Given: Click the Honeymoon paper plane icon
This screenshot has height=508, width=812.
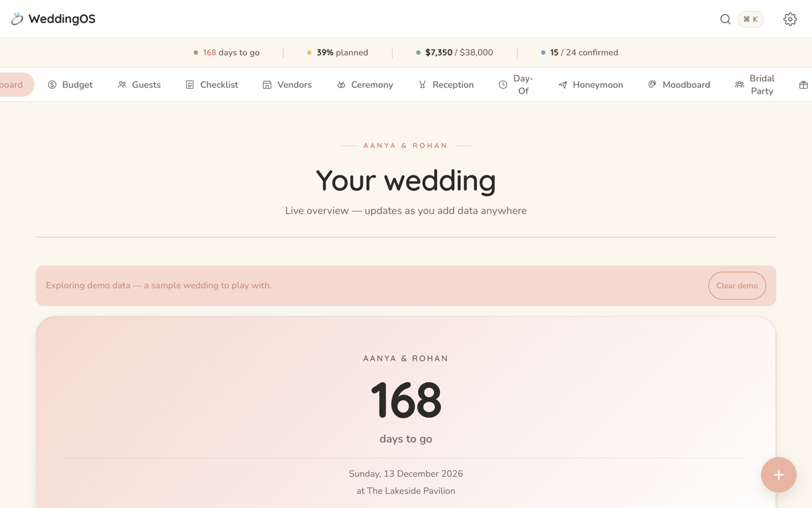Looking at the screenshot, I should pyautogui.click(x=562, y=85).
